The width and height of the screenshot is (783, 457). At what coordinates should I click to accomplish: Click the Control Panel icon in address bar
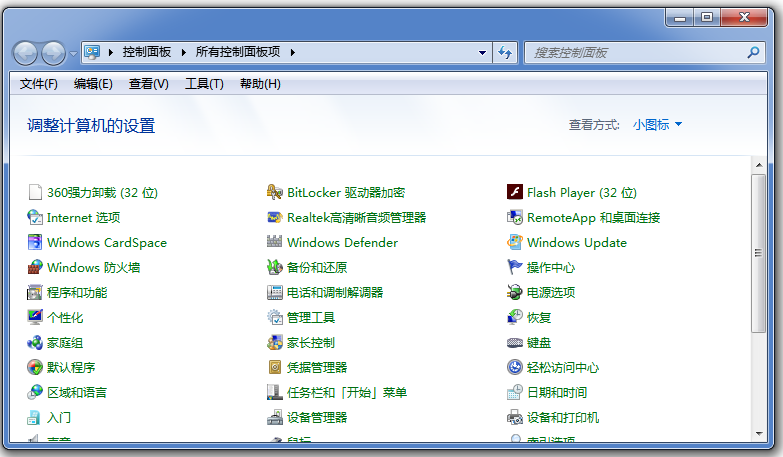pyautogui.click(x=92, y=52)
